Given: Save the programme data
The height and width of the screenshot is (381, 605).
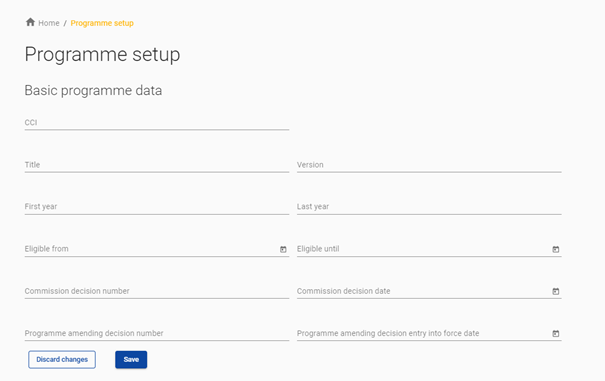Looking at the screenshot, I should click(x=131, y=359).
